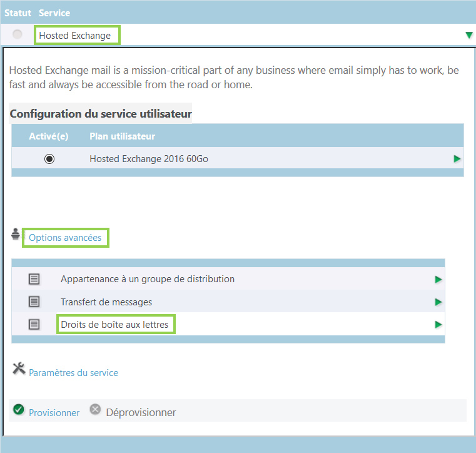Open the Options avancées link
Screen dimensions: 476x453
(65, 237)
